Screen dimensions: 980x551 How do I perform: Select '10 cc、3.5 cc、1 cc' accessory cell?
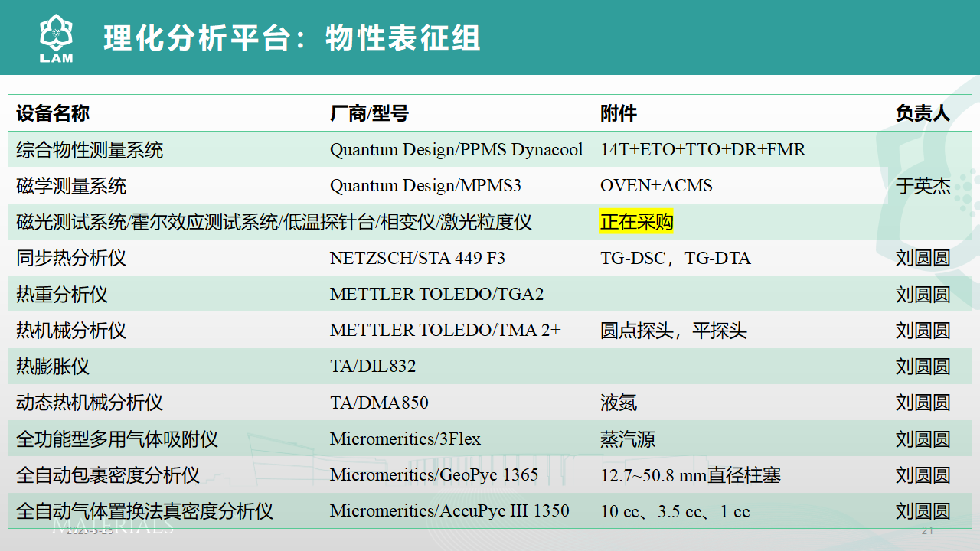(x=675, y=511)
